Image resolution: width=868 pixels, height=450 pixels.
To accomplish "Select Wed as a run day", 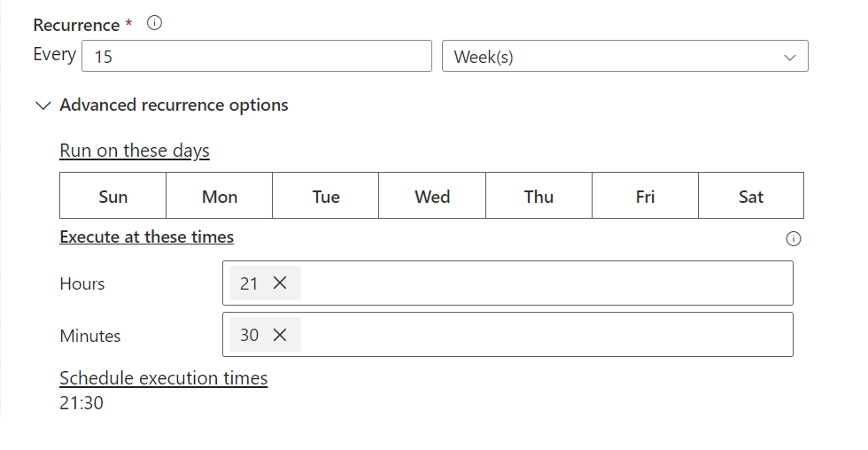I will coord(432,197).
